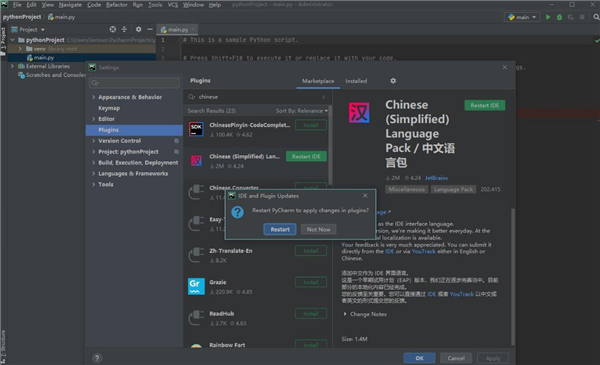Click the Not Now button
This screenshot has width=600, height=365.
[x=318, y=229]
